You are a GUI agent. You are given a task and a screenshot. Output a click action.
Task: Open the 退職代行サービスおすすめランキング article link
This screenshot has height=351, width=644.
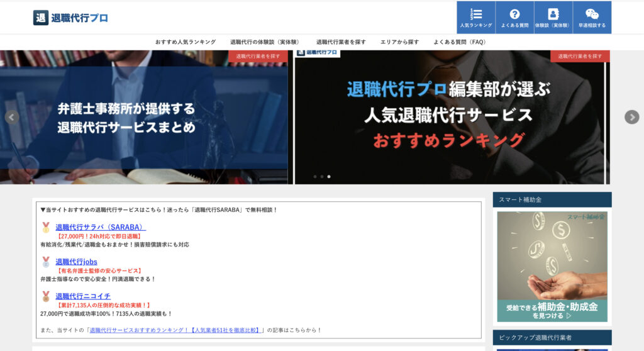pyautogui.click(x=176, y=330)
